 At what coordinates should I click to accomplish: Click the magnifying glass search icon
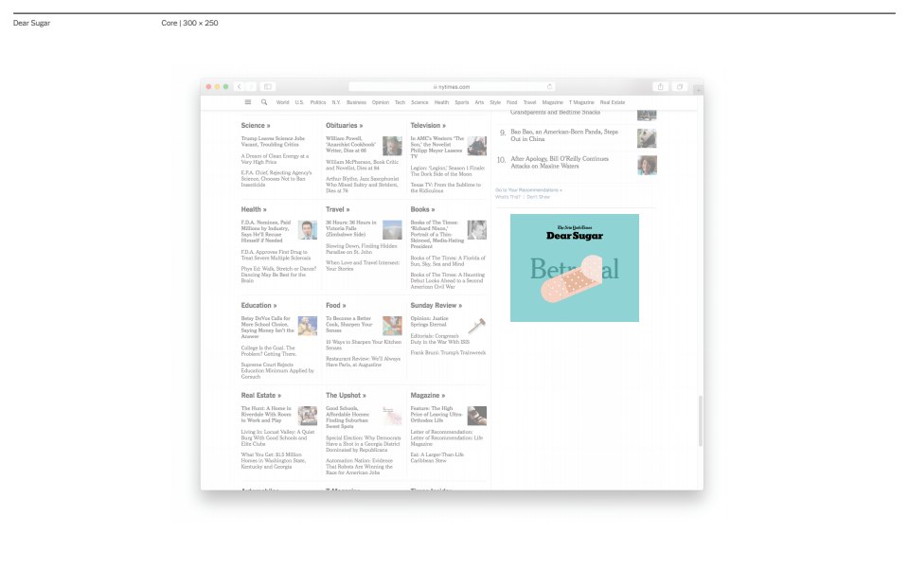264,102
